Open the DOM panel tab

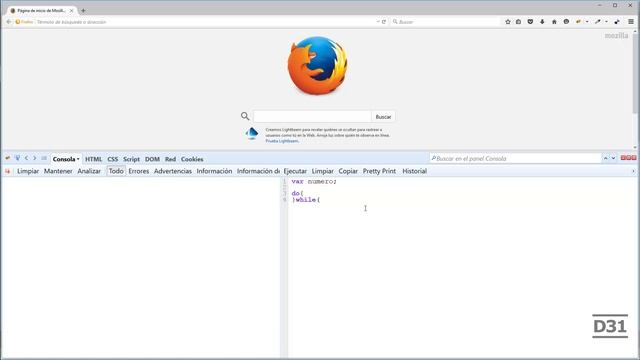coord(152,159)
